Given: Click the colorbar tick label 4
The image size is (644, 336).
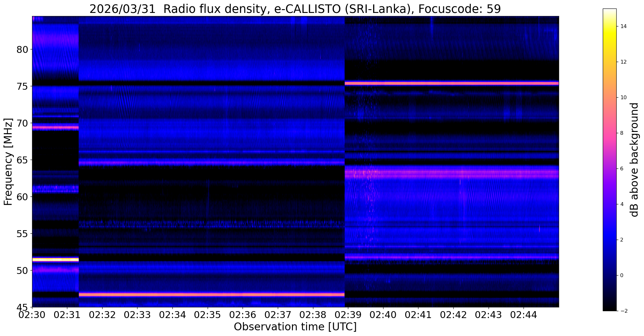Looking at the screenshot, I should point(621,204).
